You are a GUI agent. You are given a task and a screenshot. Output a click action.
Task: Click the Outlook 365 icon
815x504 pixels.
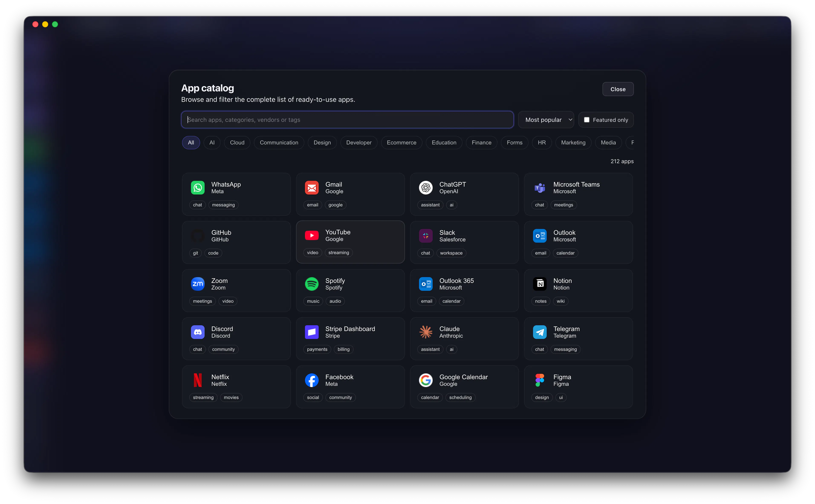[425, 284]
